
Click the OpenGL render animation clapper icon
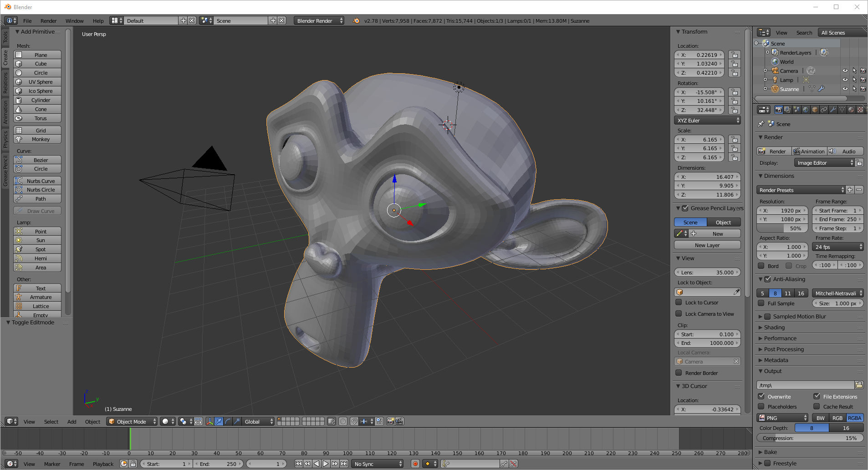399,421
